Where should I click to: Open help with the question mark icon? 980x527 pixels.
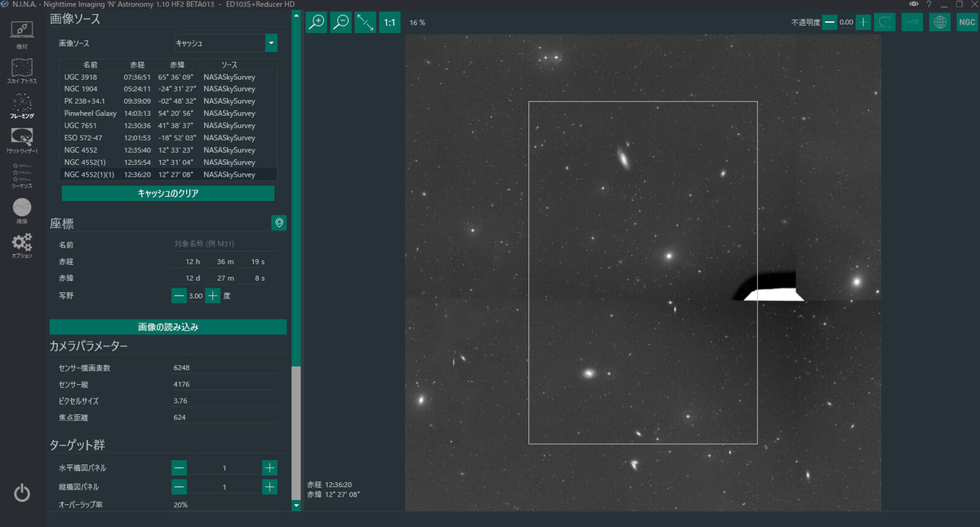point(929,4)
